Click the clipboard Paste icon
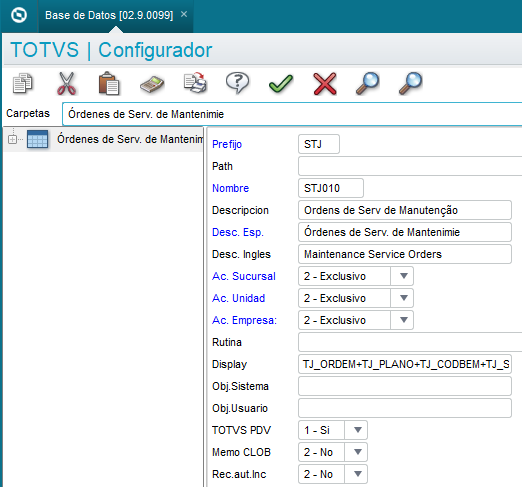This screenshot has height=487, width=522. pos(109,83)
